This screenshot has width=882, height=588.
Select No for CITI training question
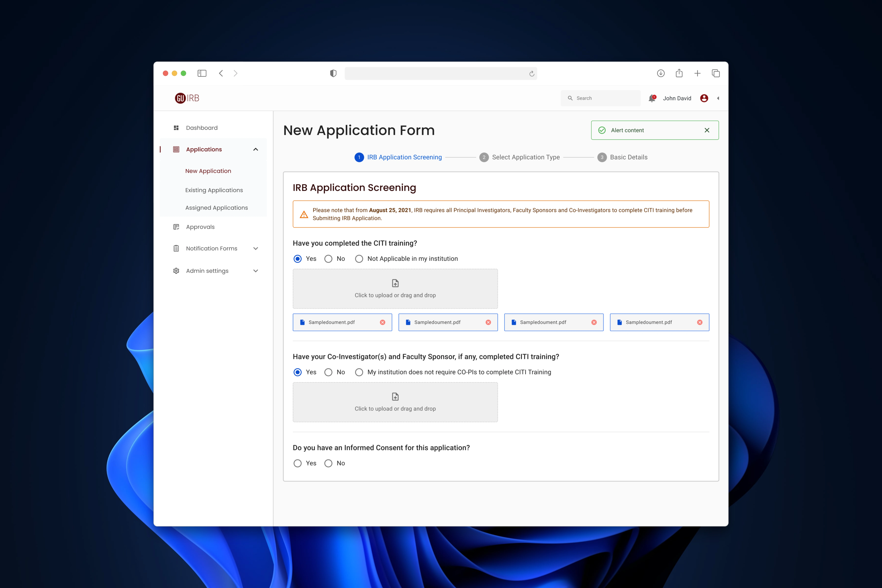click(x=328, y=259)
